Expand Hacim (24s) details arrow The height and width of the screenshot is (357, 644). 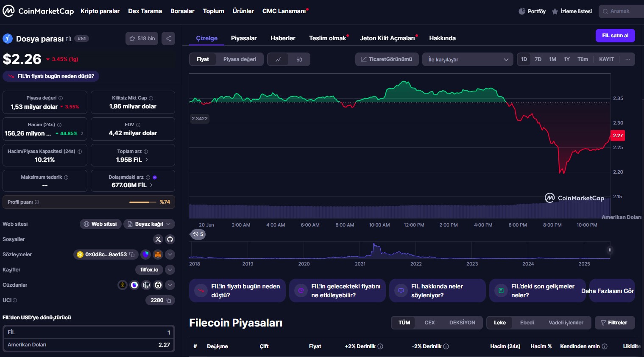[82, 133]
